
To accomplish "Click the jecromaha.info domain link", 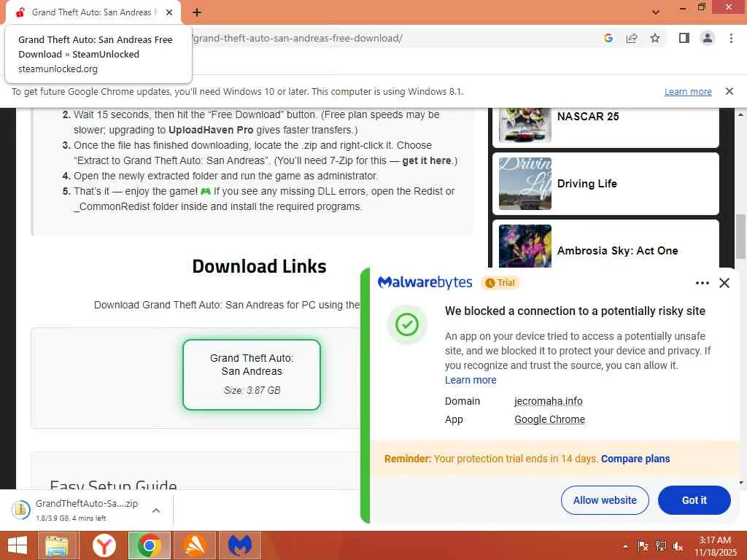I will click(x=549, y=401).
